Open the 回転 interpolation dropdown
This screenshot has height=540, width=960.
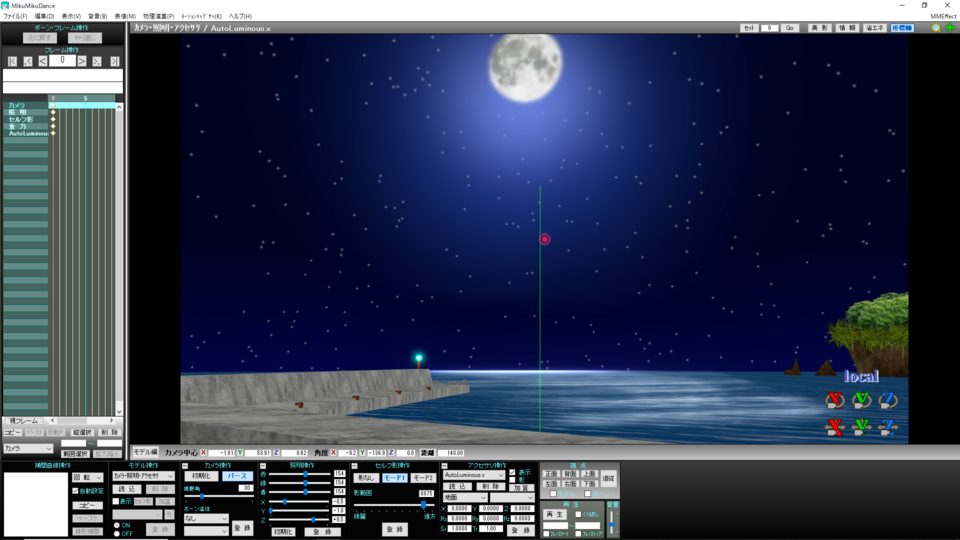click(88, 477)
